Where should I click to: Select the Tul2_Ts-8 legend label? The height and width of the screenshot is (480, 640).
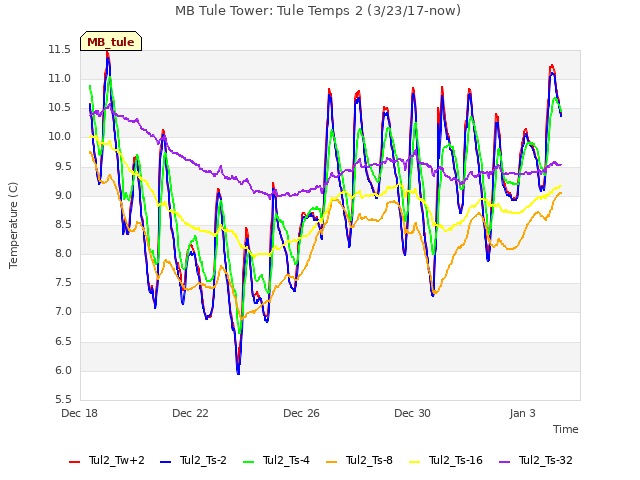369,460
